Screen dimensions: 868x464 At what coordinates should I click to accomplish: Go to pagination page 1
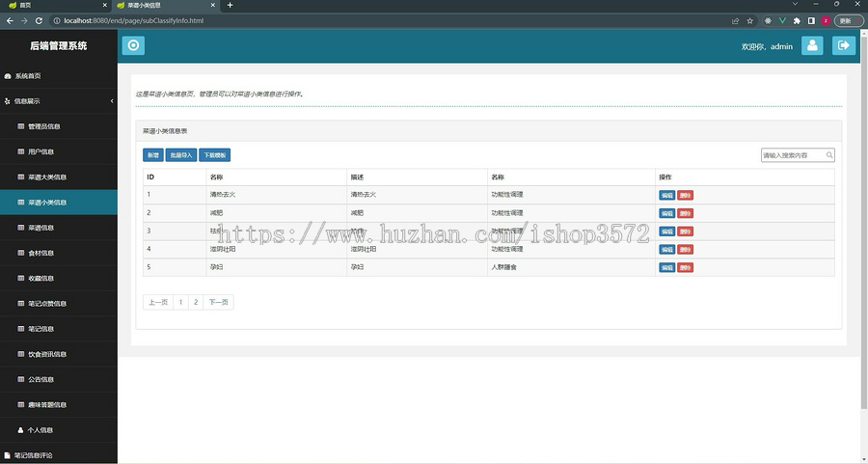180,302
